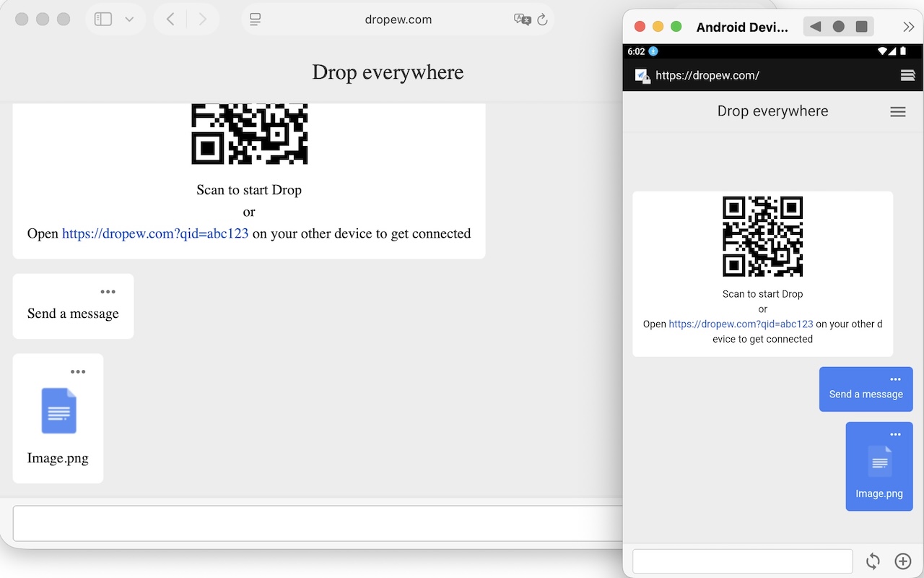Open options for desktop Send a message card
This screenshot has height=578, width=924.
[108, 292]
